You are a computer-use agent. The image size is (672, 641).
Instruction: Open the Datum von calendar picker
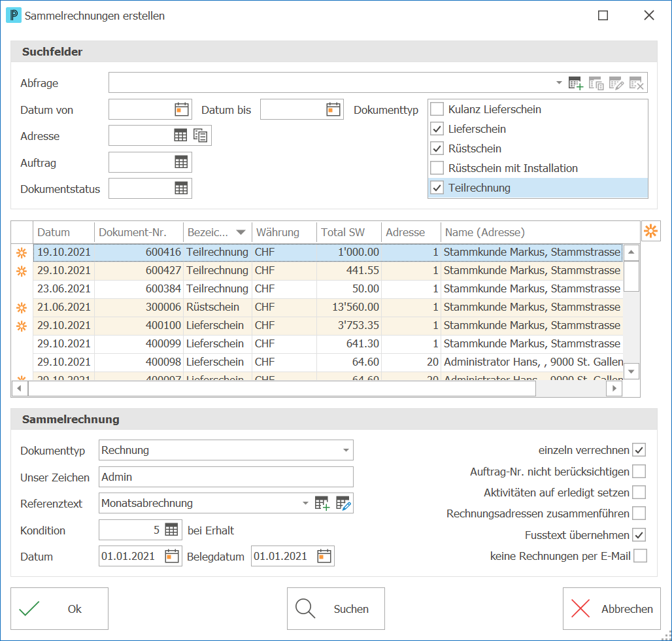(182, 109)
